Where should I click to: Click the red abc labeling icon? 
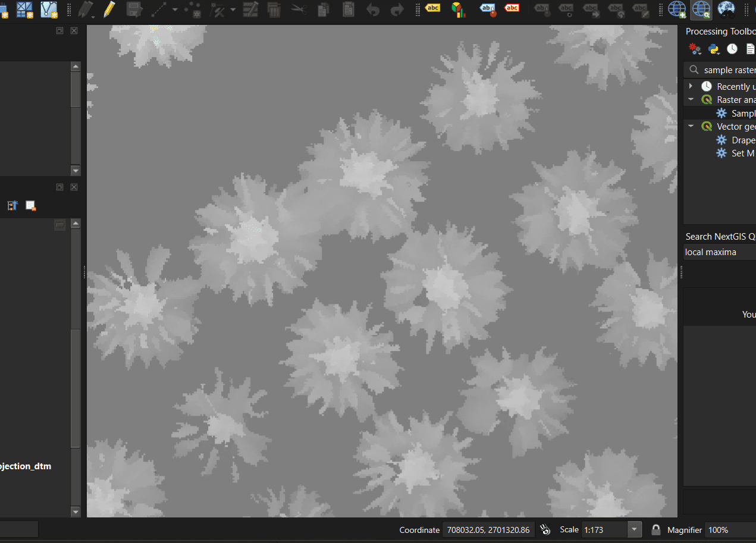(512, 8)
